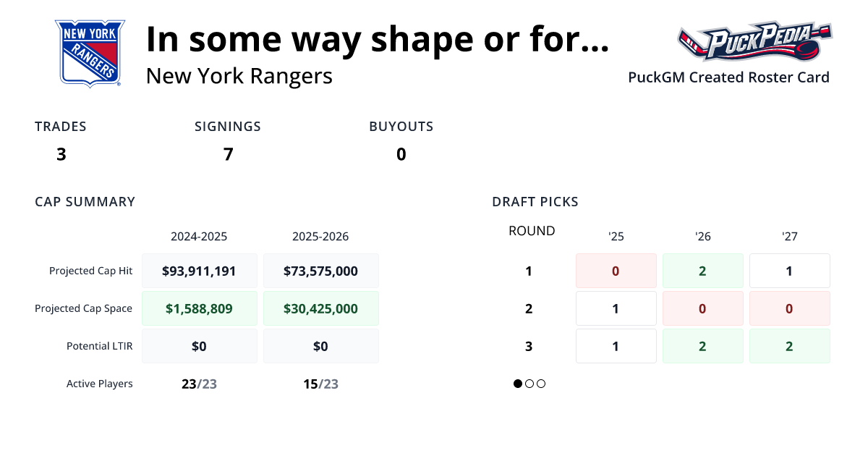This screenshot has width=868, height=456.
Task: Click 2024-2025 projected cap hit value
Action: (199, 271)
